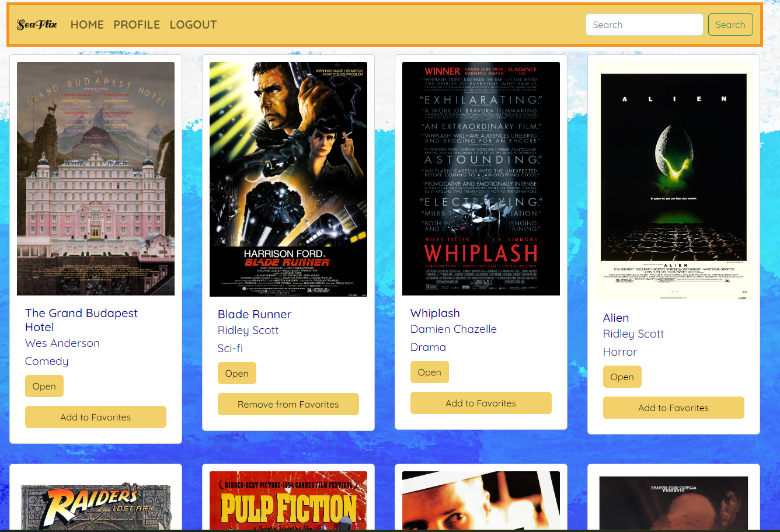The width and height of the screenshot is (780, 532).
Task: Click the SeaFlix logo
Action: (37, 25)
